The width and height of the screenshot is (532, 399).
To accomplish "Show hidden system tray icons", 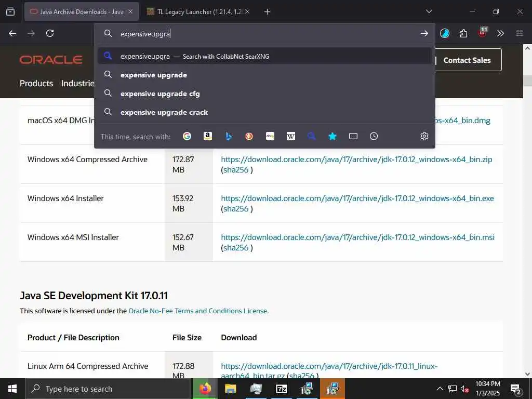I will pos(440,389).
